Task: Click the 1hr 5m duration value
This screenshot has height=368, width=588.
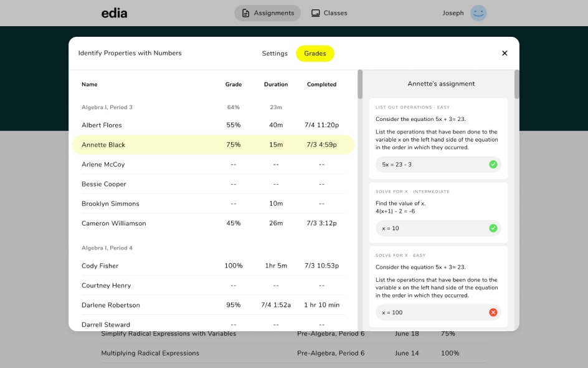Action: click(x=276, y=266)
